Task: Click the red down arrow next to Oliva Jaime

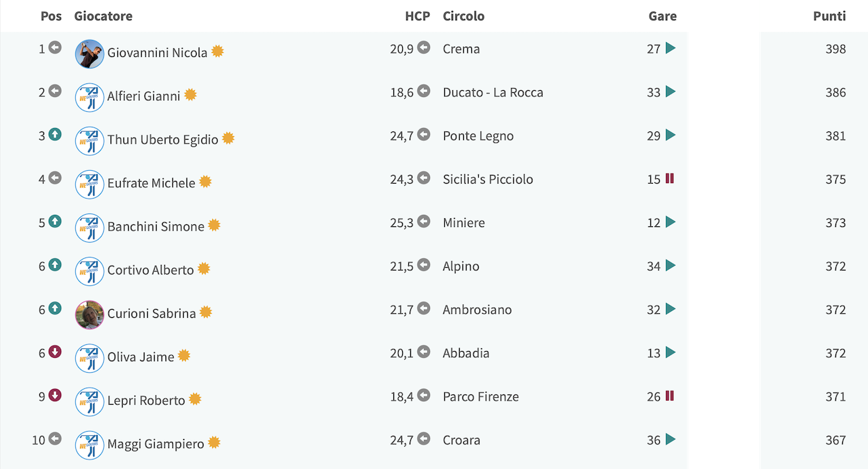Action: (x=55, y=352)
